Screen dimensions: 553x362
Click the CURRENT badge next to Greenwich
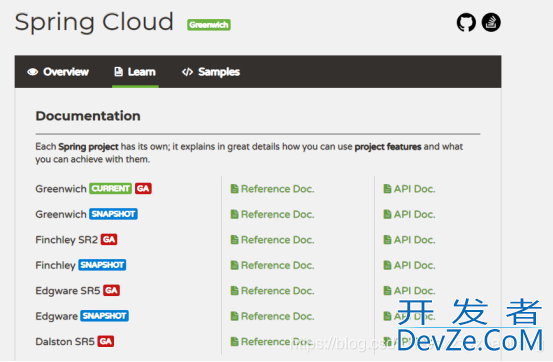tap(110, 189)
